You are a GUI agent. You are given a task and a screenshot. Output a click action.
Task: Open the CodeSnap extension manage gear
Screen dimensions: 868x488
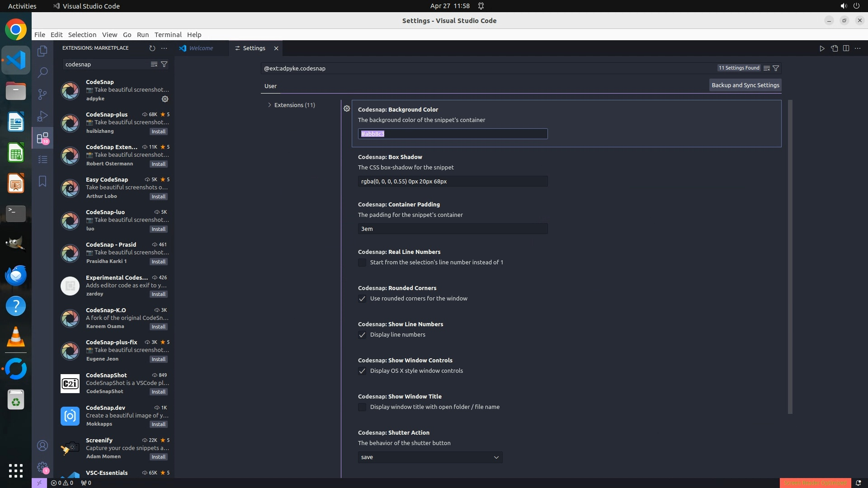click(165, 99)
